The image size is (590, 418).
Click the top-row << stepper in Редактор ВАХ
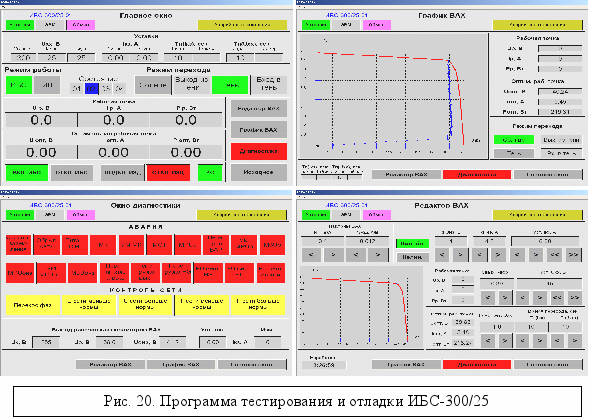coord(555,255)
